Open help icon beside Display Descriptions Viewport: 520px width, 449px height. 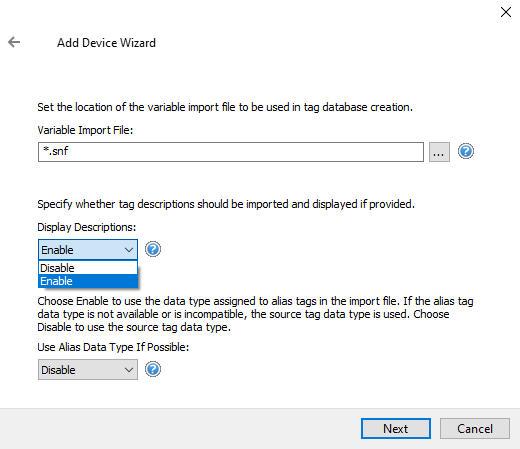pos(153,249)
